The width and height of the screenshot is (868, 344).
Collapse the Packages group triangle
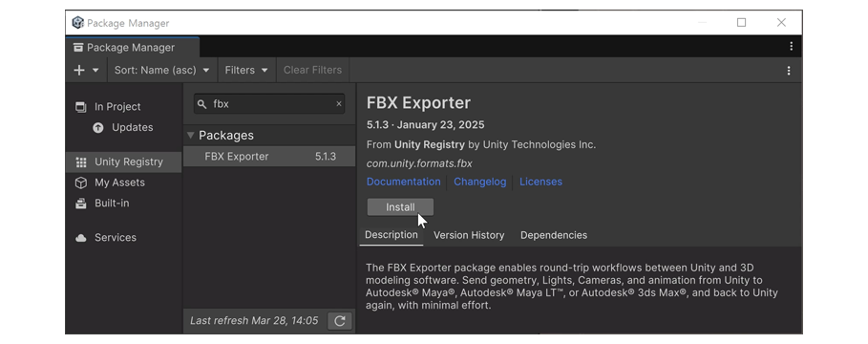191,135
